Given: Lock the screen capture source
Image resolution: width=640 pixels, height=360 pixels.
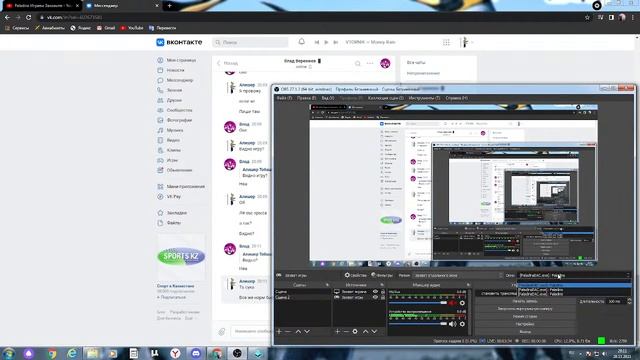Looking at the screenshot, I should [382, 292].
